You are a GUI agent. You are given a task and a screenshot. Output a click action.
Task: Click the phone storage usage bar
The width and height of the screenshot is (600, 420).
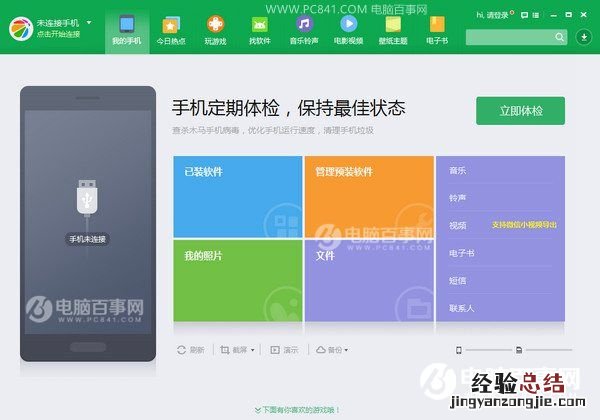pos(489,350)
